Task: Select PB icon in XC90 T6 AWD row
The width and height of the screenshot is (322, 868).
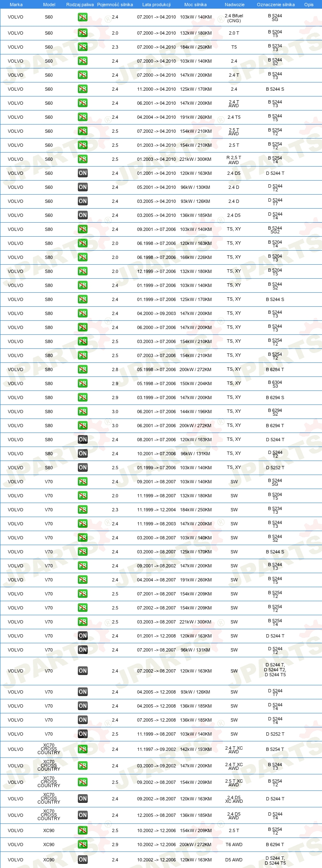Action: [83, 844]
